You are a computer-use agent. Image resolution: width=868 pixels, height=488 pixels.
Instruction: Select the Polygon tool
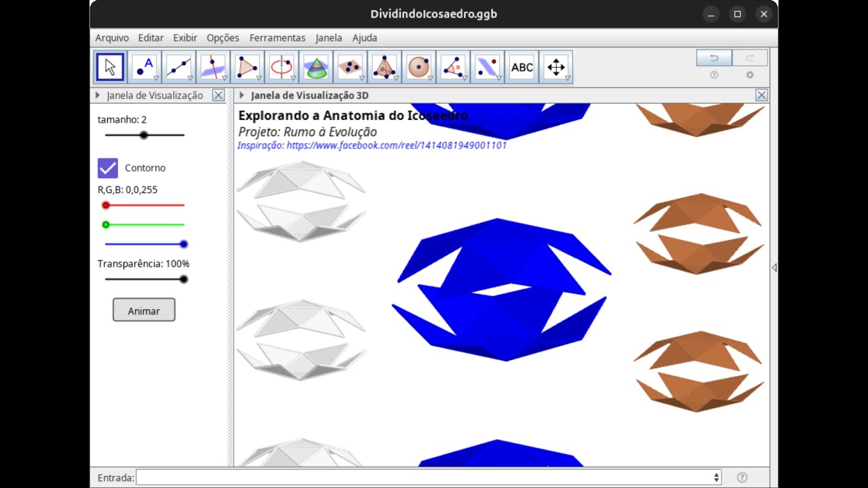click(248, 67)
